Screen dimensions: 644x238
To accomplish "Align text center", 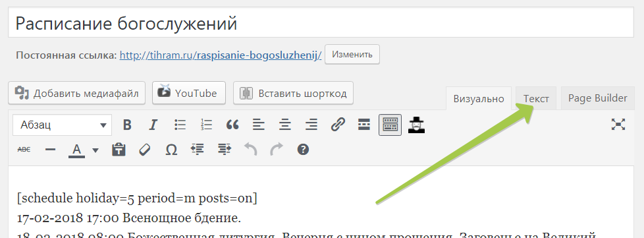I will pos(284,125).
